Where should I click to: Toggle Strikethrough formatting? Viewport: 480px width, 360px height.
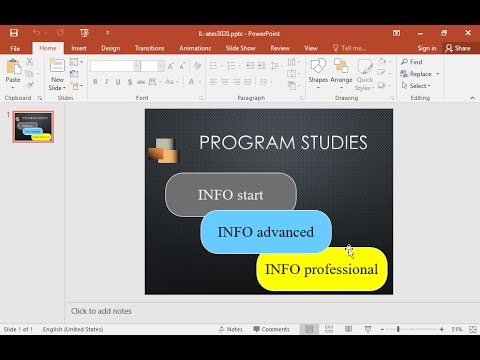coord(141,82)
